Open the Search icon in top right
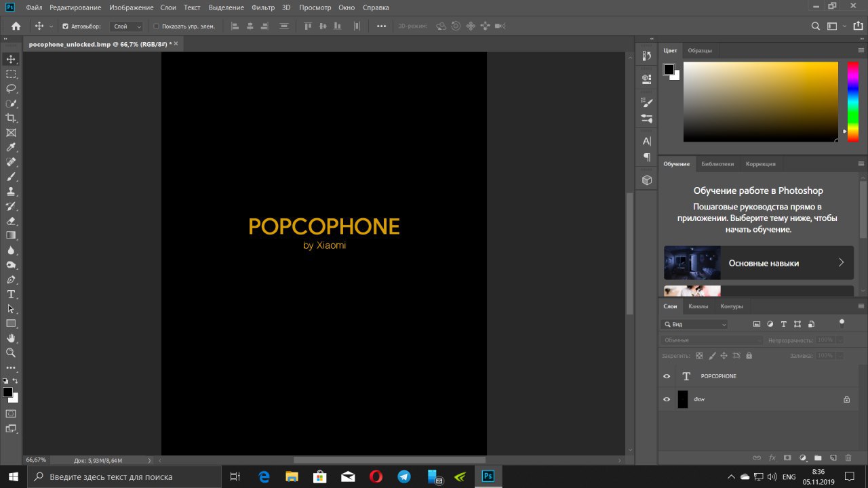The height and width of the screenshot is (488, 868). pos(816,26)
